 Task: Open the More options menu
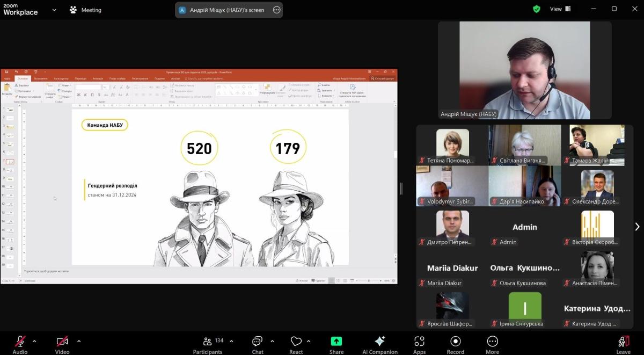pos(492,342)
